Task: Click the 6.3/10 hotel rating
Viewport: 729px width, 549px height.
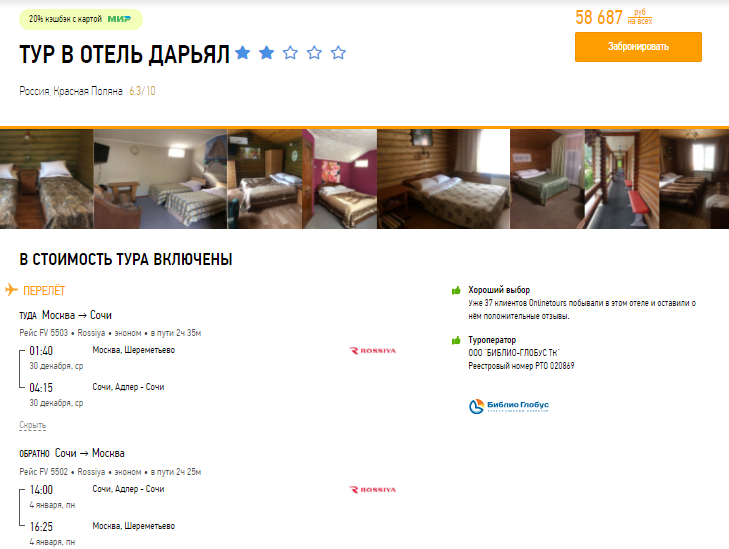Action: [x=142, y=91]
